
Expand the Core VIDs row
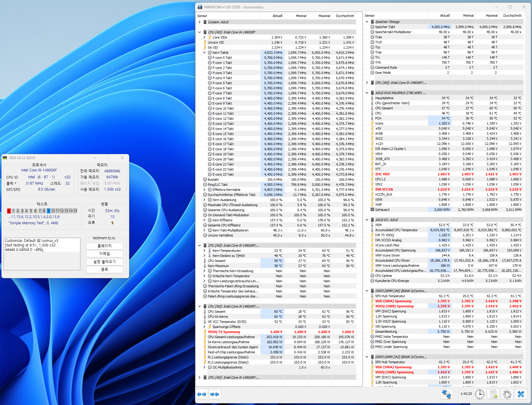(204, 37)
